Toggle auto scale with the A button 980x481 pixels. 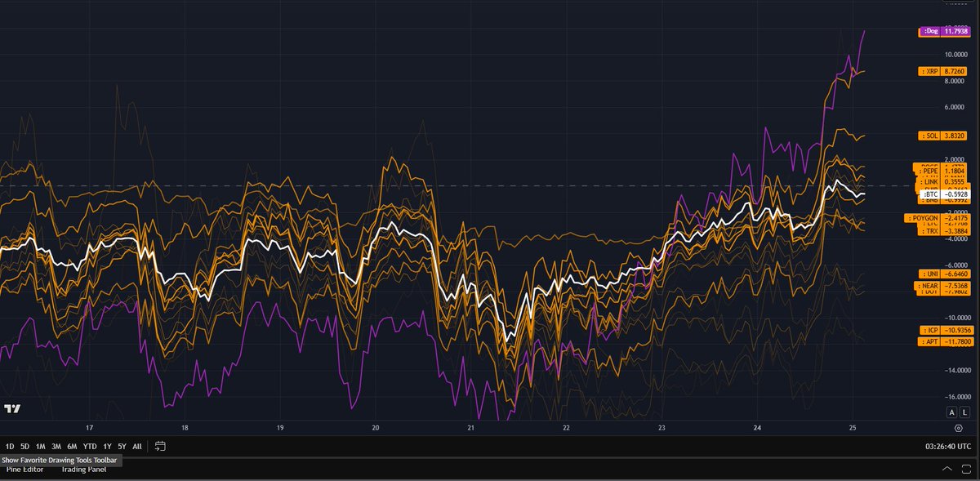pyautogui.click(x=951, y=412)
